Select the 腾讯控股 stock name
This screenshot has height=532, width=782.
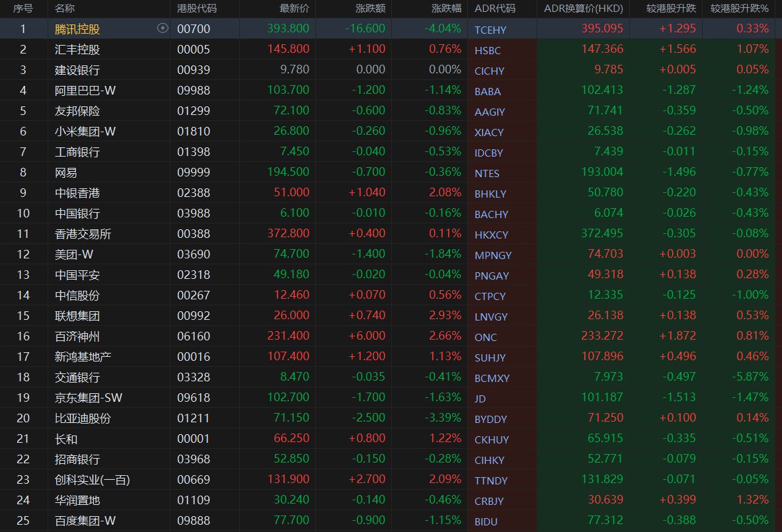tap(77, 29)
